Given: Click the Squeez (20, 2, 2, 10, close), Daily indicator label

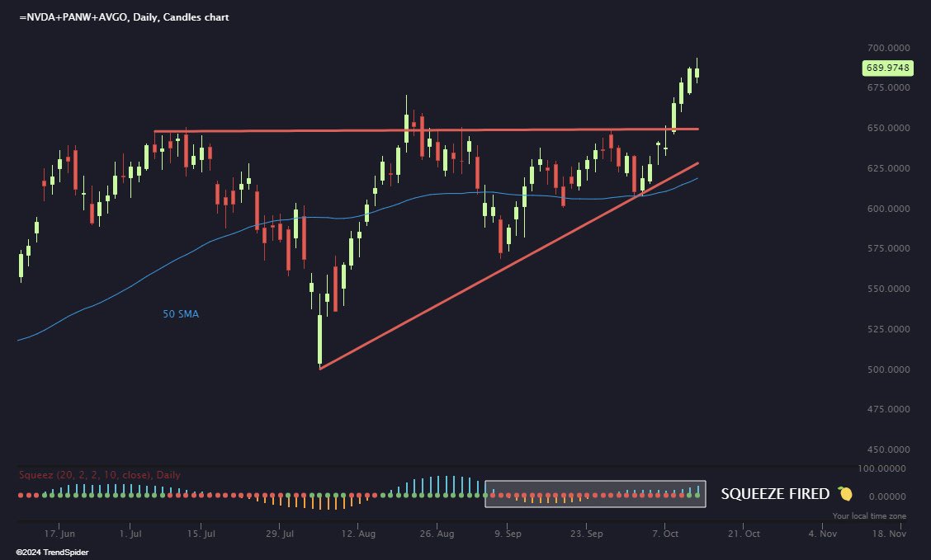Looking at the screenshot, I should pyautogui.click(x=100, y=474).
